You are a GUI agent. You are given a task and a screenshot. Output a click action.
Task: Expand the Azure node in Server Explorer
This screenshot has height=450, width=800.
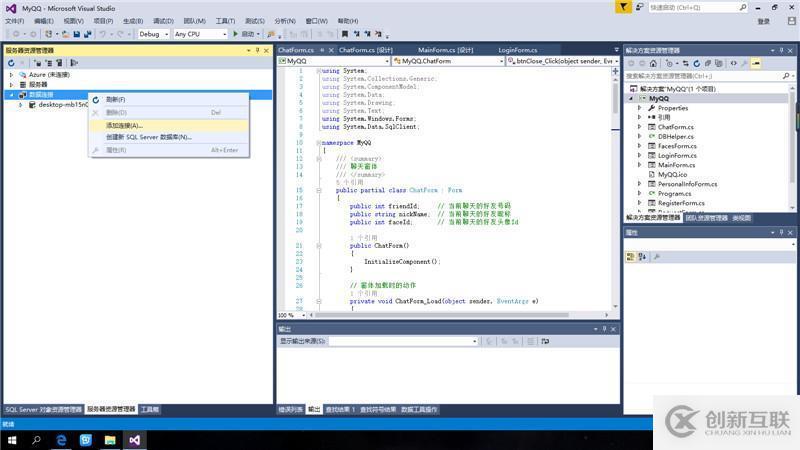click(x=12, y=74)
